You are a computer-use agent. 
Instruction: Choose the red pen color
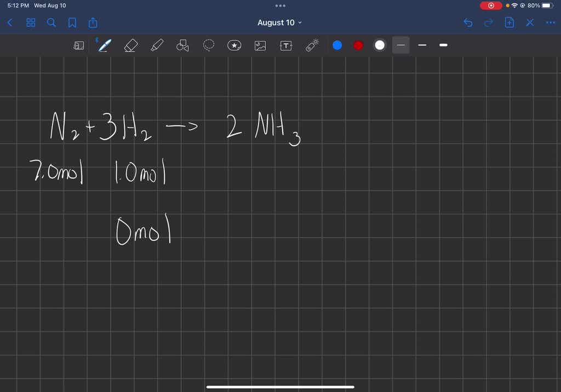pyautogui.click(x=358, y=45)
